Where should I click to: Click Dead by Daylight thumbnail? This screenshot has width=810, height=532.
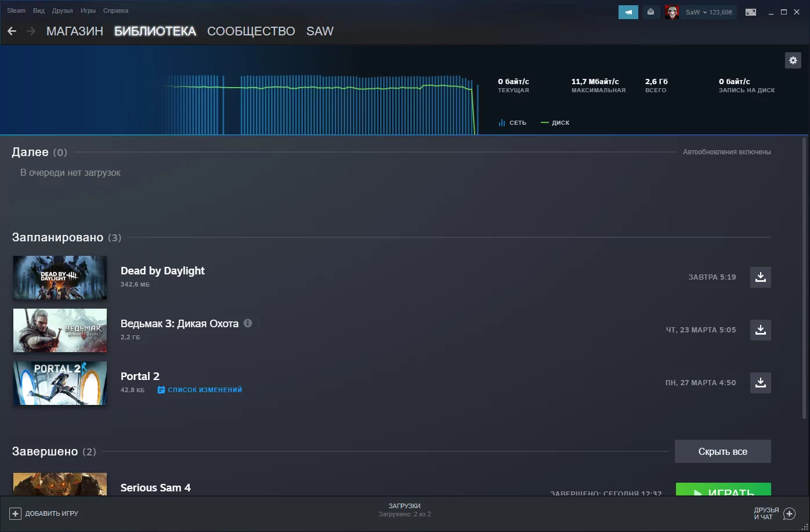tap(60, 278)
